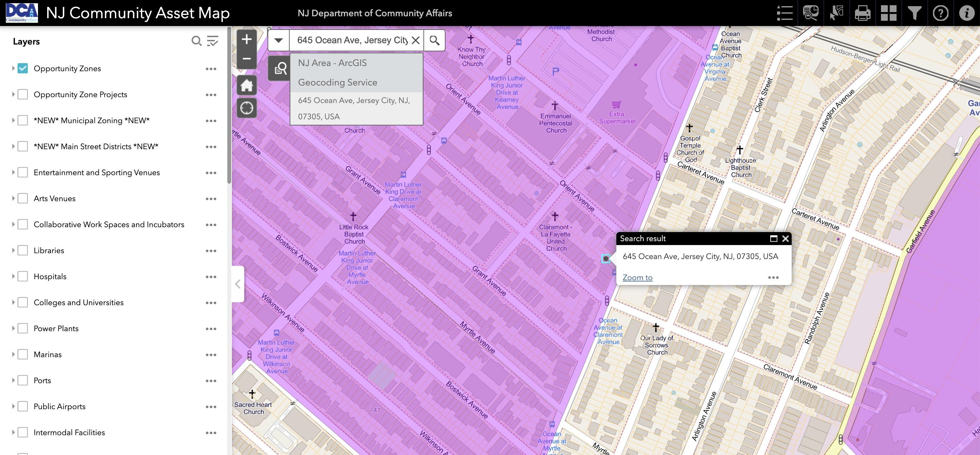Enable Collaborative Work Spaces and Incubators layer
This screenshot has width=980, height=455.
point(23,225)
